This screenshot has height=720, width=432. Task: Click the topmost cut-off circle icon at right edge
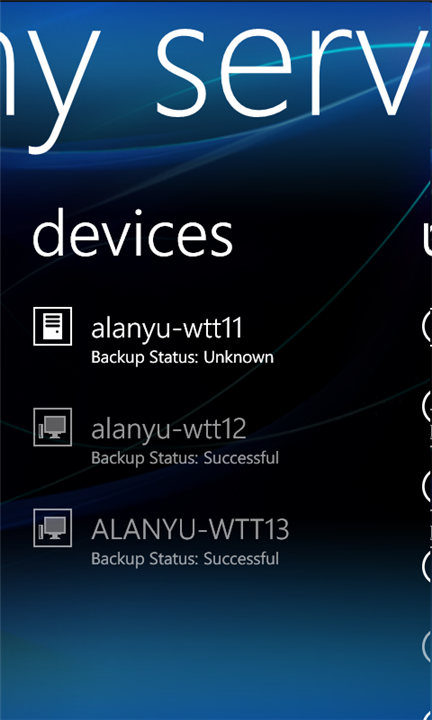(426, 325)
